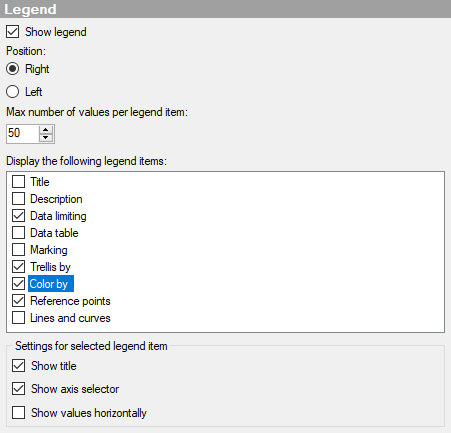The image size is (451, 433).
Task: Uncheck Reference points checkbox
Action: click(18, 301)
